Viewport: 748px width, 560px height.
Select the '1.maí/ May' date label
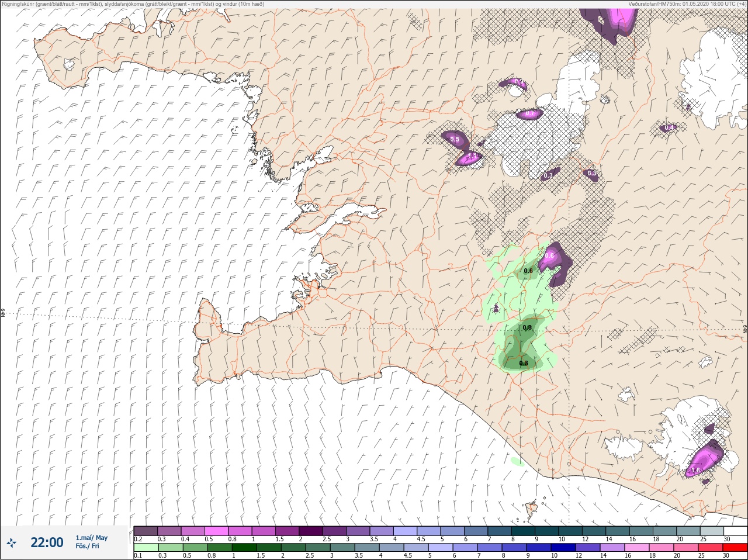click(92, 538)
